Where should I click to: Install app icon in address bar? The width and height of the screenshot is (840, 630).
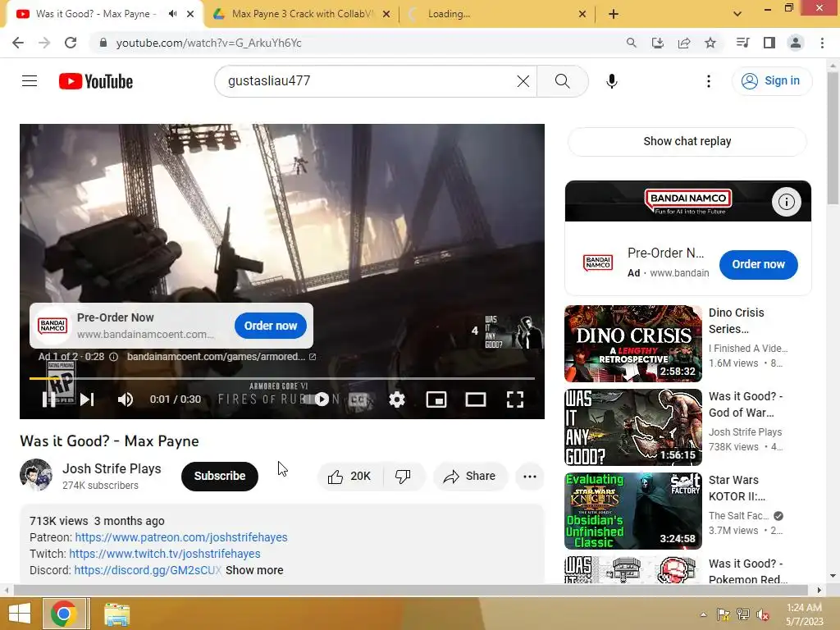(657, 43)
